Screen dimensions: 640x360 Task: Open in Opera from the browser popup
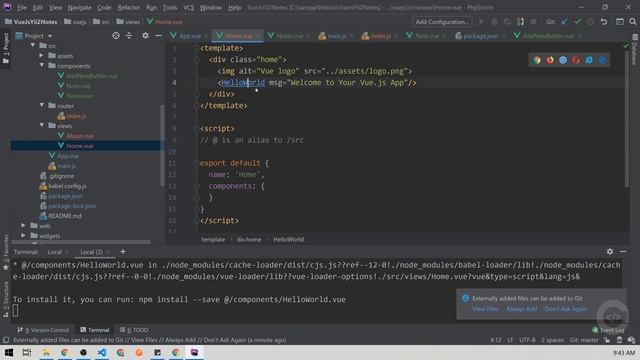(x=576, y=60)
